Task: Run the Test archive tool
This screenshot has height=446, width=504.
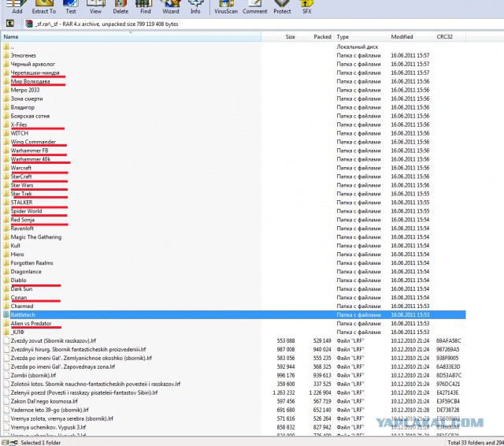Action: pyautogui.click(x=71, y=7)
